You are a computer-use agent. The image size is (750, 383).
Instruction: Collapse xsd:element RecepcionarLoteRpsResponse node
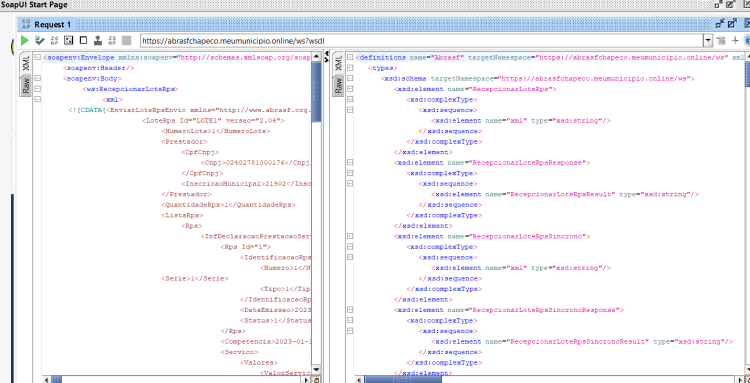click(x=350, y=163)
